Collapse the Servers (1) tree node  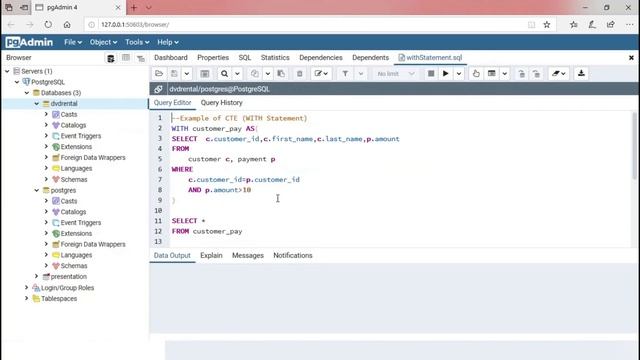[x=7, y=71]
